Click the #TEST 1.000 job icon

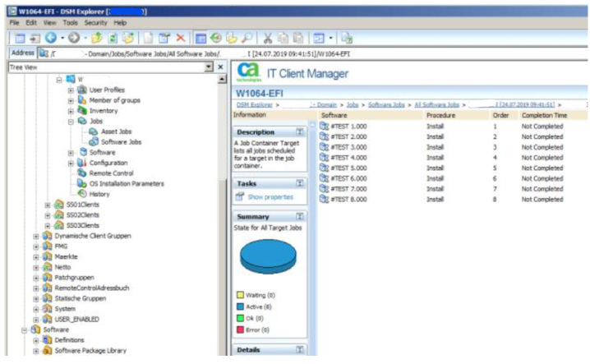324,127
